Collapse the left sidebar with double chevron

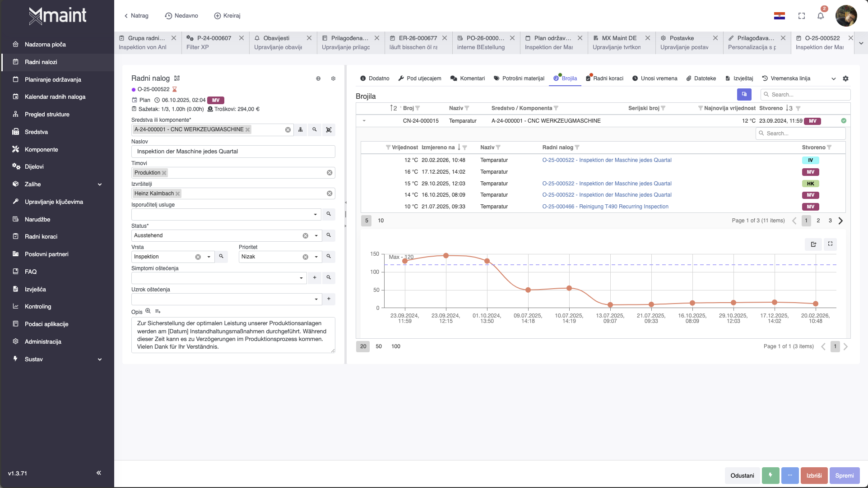[x=98, y=473]
